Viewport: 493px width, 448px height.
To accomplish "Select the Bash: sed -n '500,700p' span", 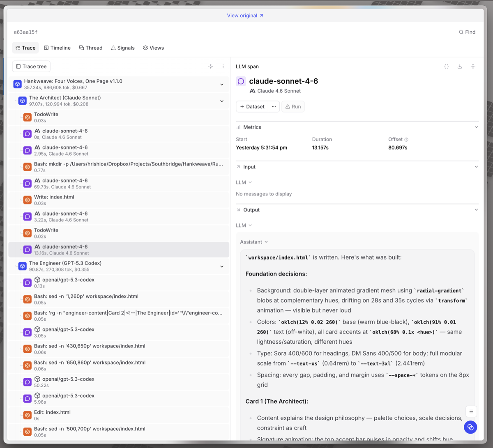I will [119, 432].
